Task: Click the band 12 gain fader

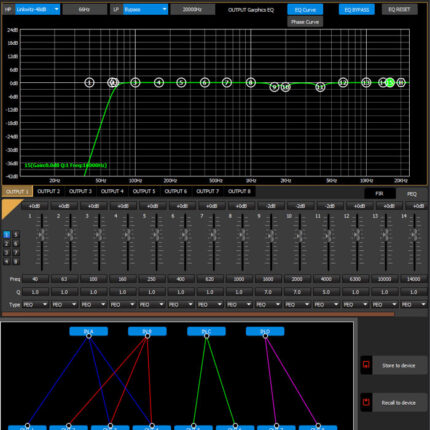Action: 357,235
